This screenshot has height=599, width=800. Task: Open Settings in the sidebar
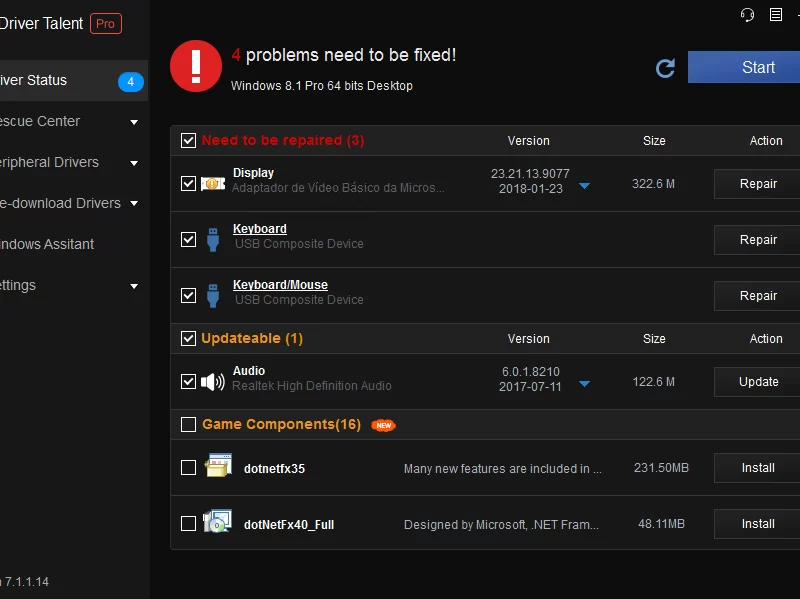coord(74,285)
